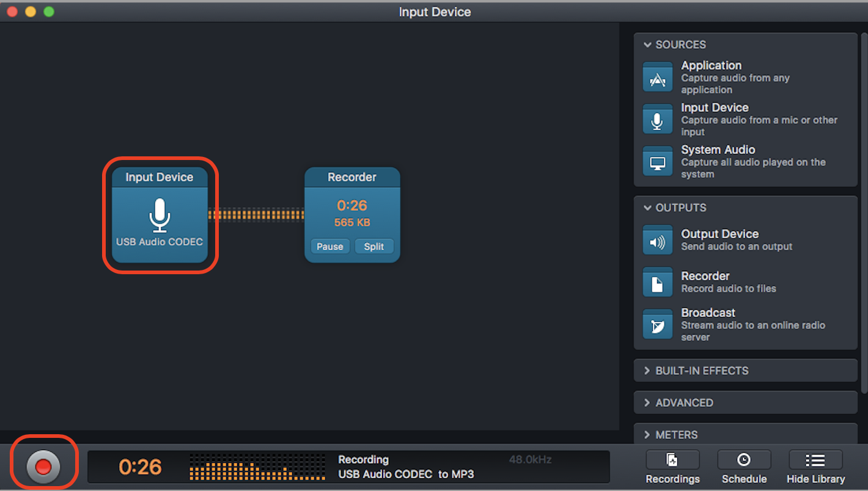Image resolution: width=868 pixels, height=491 pixels.
Task: Click the Broadcast satellite dish icon
Action: pyautogui.click(x=657, y=324)
